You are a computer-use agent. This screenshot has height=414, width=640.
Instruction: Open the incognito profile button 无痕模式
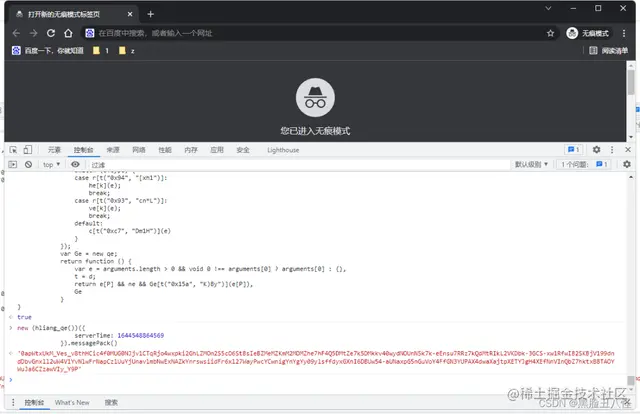(588, 33)
